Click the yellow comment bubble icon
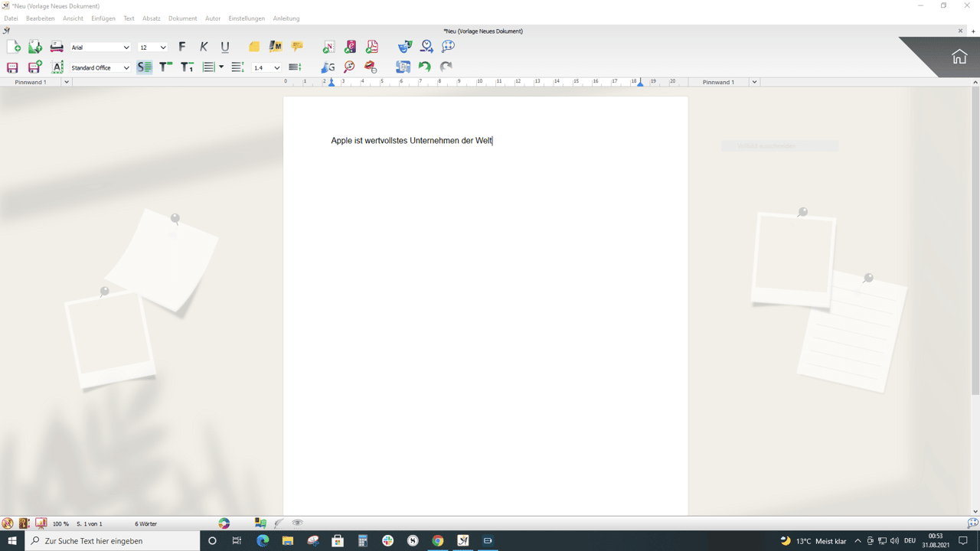This screenshot has height=551, width=980. 297,47
